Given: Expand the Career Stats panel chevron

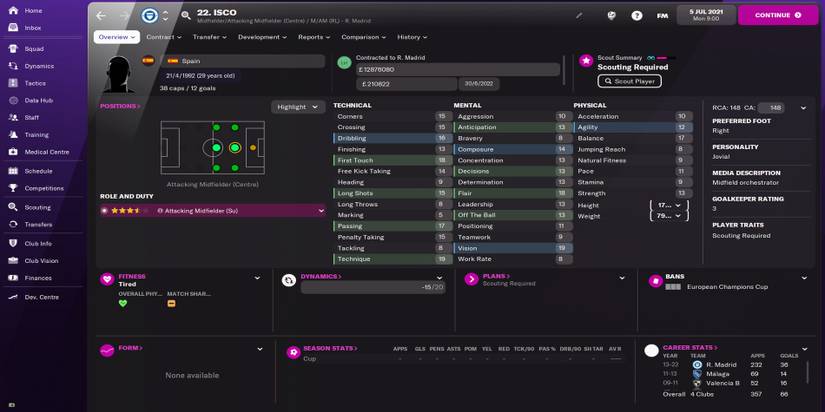Looking at the screenshot, I should coord(804,349).
